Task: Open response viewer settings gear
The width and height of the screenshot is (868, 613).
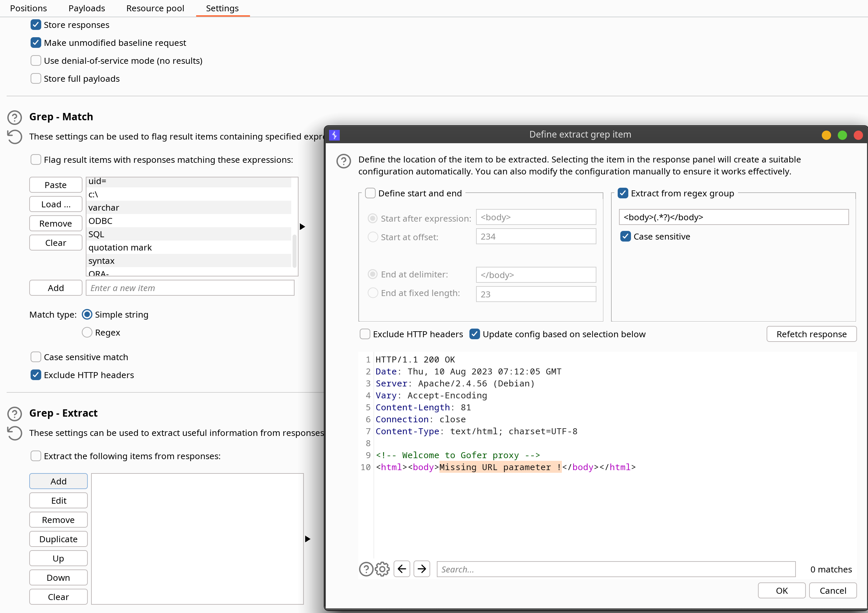Action: pyautogui.click(x=382, y=569)
